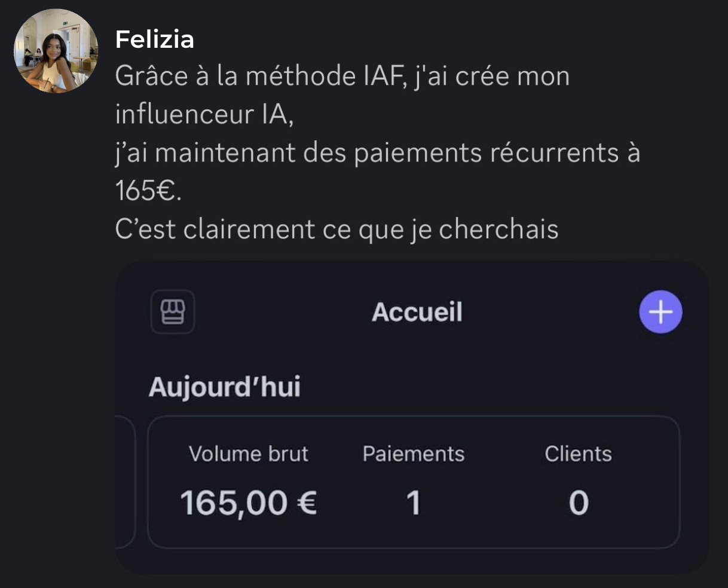
Task: Click the 'influenceur IA,' text line
Action: coord(204,115)
